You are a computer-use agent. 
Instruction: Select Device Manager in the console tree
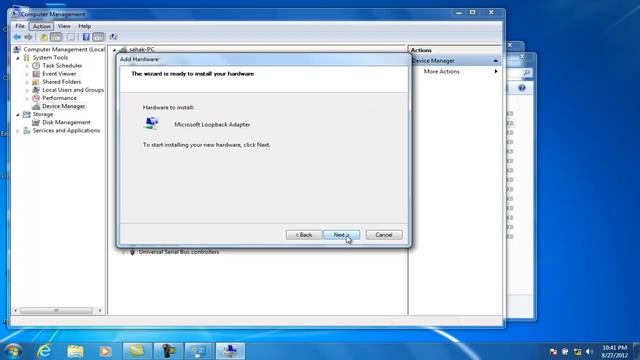64,106
